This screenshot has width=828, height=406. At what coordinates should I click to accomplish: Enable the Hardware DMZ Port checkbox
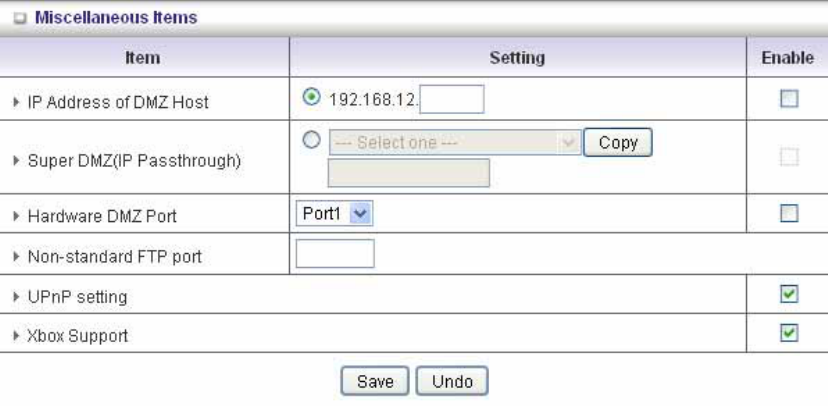tap(787, 214)
